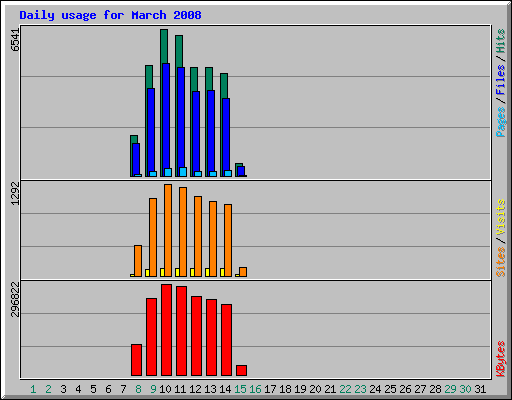Click the Pages legend label
512x400 pixels.
pyautogui.click(x=501, y=122)
